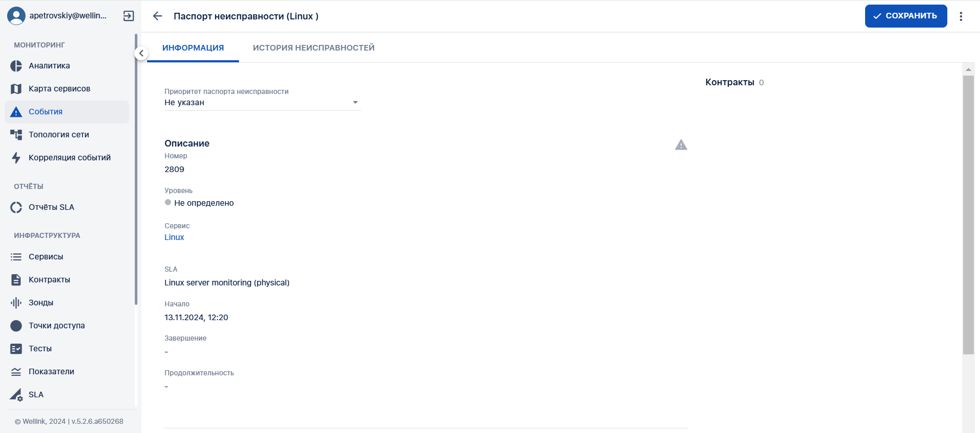The image size is (980, 433).
Task: Open Показатели page
Action: pos(67,372)
